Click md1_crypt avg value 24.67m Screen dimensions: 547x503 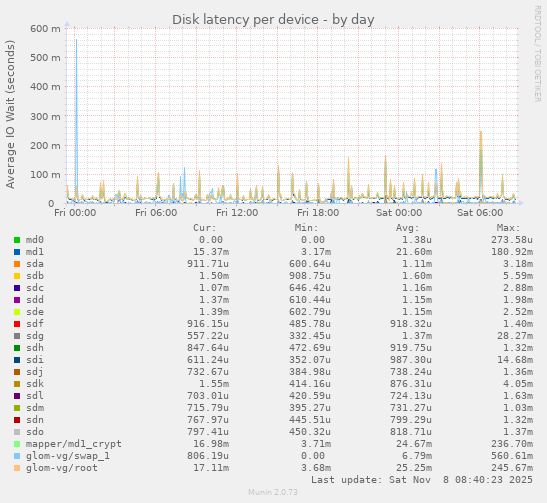414,444
